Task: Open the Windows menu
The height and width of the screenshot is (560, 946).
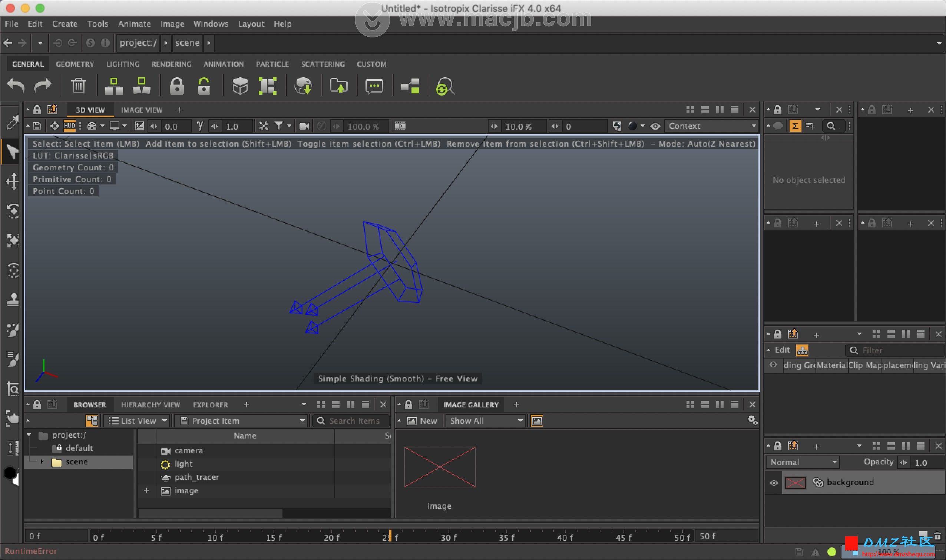Action: 211,24
